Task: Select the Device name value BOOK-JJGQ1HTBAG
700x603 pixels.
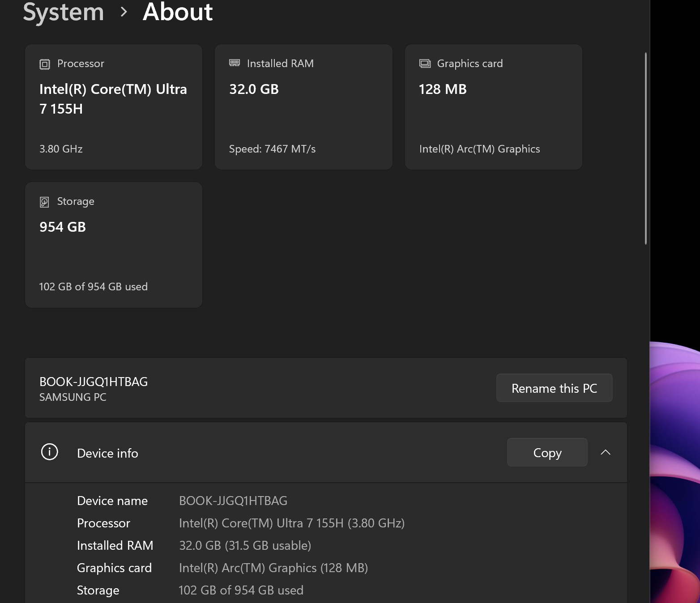Action: click(x=233, y=501)
